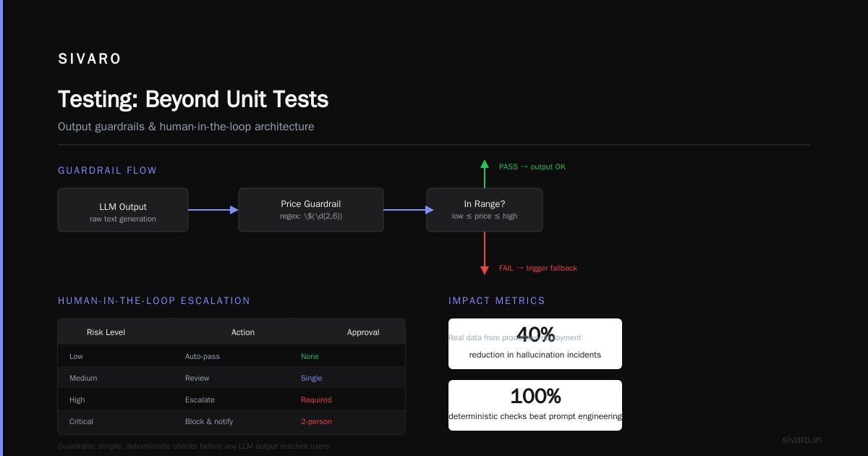The image size is (868, 456).
Task: Click the GUARDRAIL FLOW section label
Action: 107,171
